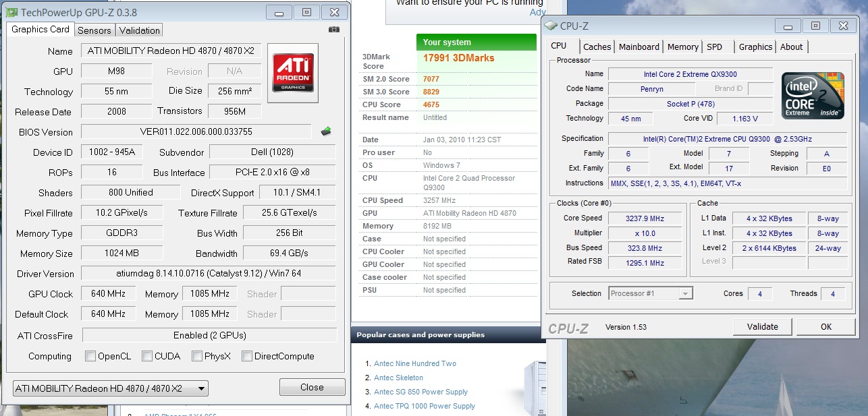Click the Level 2 cache 2 x 6144 KBytes
Viewport: 868px width, 416px height.
(770, 248)
